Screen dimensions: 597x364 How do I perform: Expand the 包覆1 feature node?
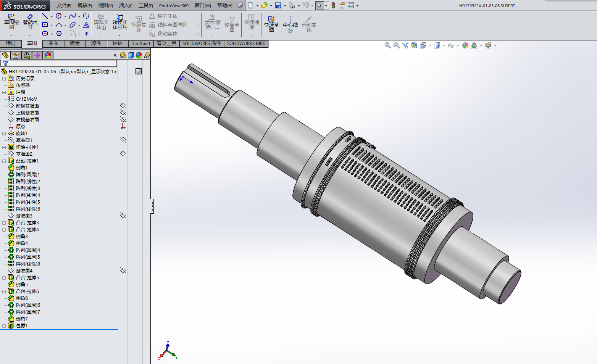[4, 325]
